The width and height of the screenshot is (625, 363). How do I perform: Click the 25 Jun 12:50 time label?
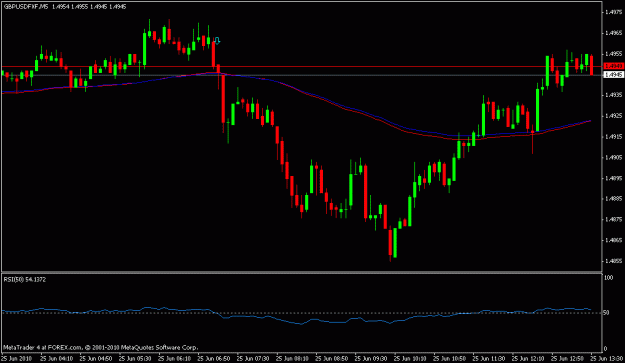tap(568, 358)
